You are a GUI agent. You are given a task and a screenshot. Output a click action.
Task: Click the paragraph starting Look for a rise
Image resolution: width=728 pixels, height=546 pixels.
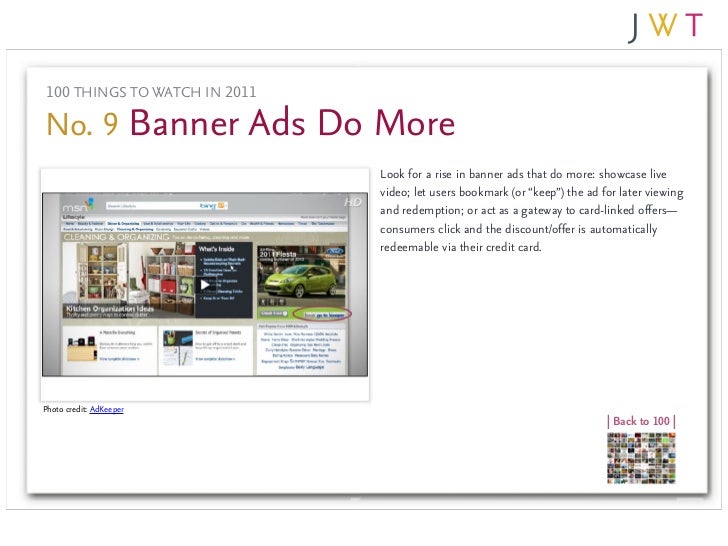532,210
